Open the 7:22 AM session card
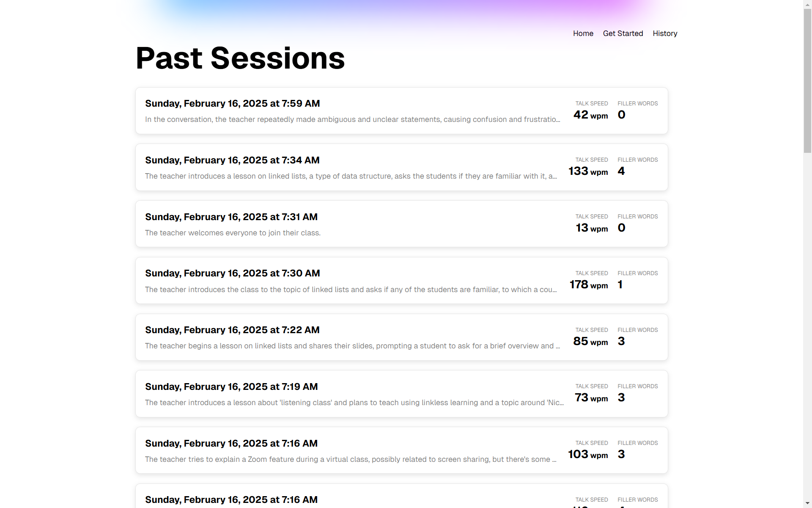This screenshot has height=508, width=812. click(x=401, y=337)
